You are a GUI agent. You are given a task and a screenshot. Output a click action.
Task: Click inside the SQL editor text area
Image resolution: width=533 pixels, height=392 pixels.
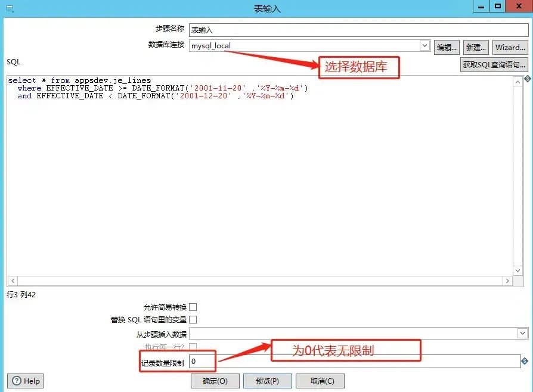(260, 176)
